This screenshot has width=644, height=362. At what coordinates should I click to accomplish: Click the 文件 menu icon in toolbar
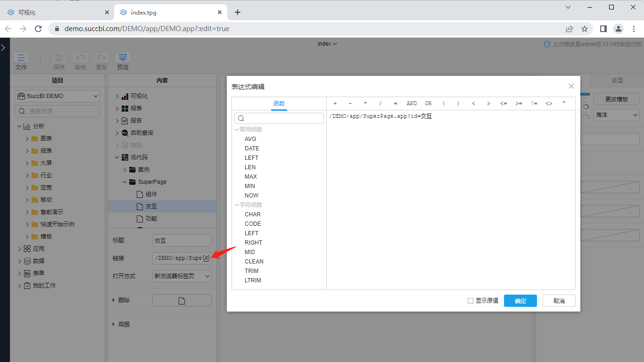(21, 58)
